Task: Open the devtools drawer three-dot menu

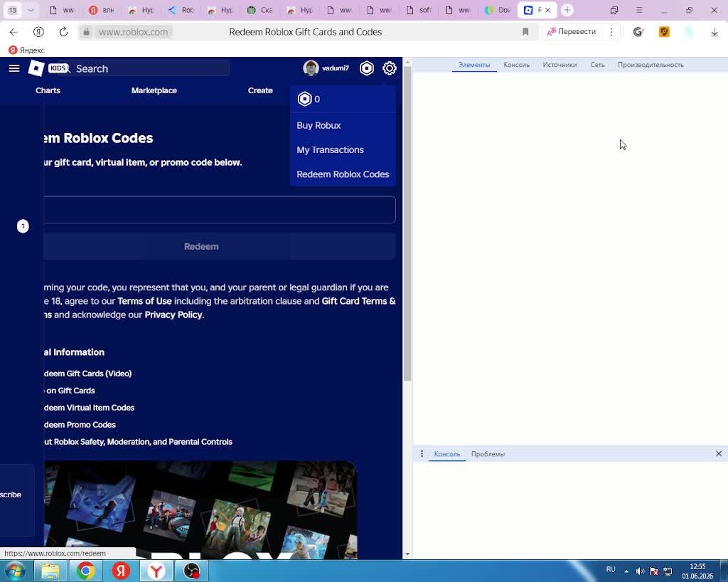Action: pyautogui.click(x=422, y=453)
